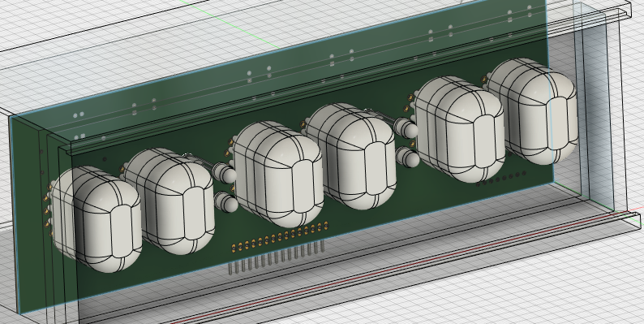644x324 pixels.
Task: Pick the upper colon bulb between second and third tubes
Action: click(225, 173)
